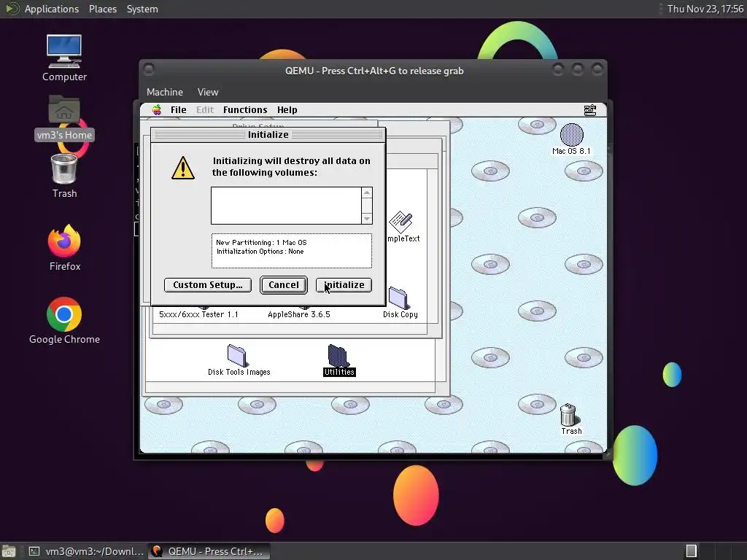Click the yellow warning triangle icon
Viewport: 747px width, 560px height.
183,168
